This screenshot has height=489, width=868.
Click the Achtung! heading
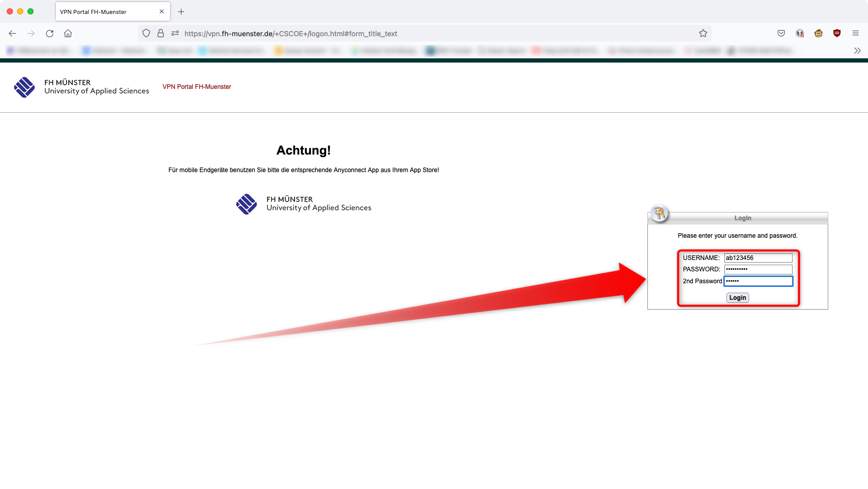click(x=303, y=150)
